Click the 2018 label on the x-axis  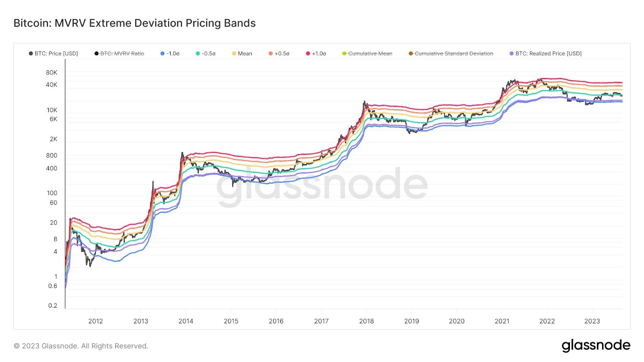pyautogui.click(x=366, y=321)
